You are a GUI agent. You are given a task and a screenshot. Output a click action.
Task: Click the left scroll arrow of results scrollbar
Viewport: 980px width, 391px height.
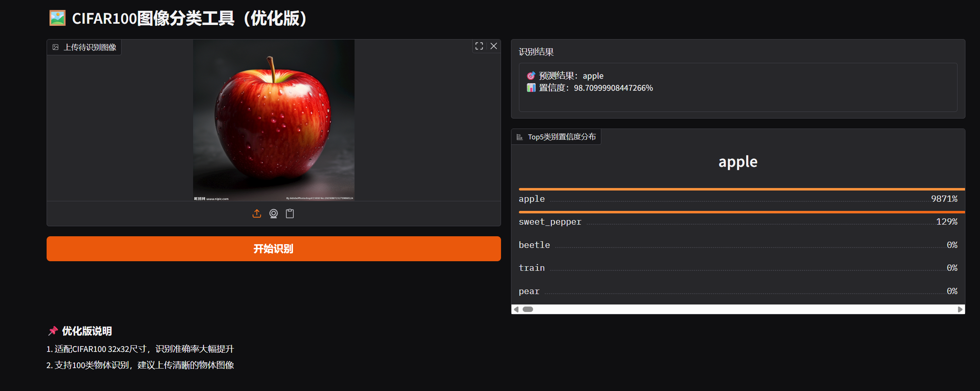pyautogui.click(x=516, y=309)
